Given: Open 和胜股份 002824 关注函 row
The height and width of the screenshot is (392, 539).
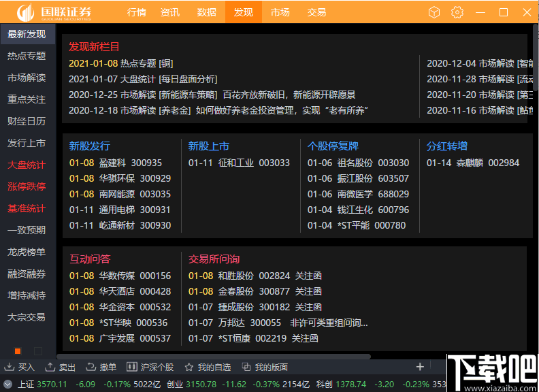Looking at the screenshot, I should coord(255,276).
